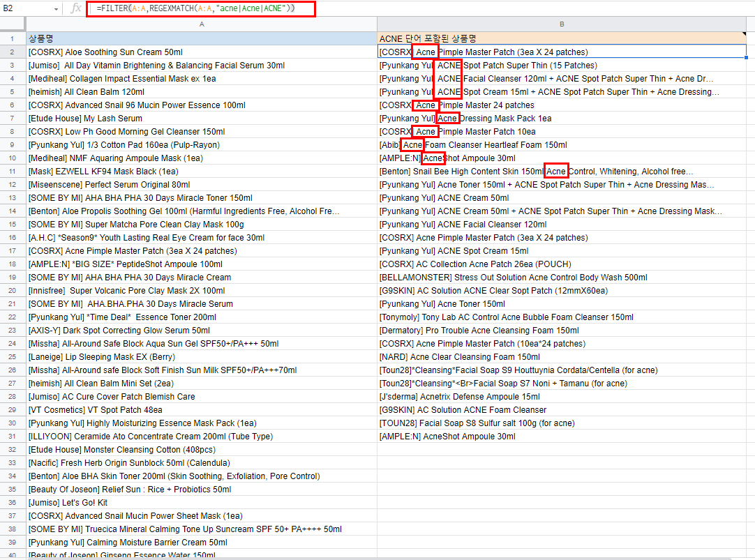This screenshot has width=755, height=560.
Task: Click '[Innisfree] Super Volcanic Pore Clay Mask' cell
Action: (x=202, y=291)
